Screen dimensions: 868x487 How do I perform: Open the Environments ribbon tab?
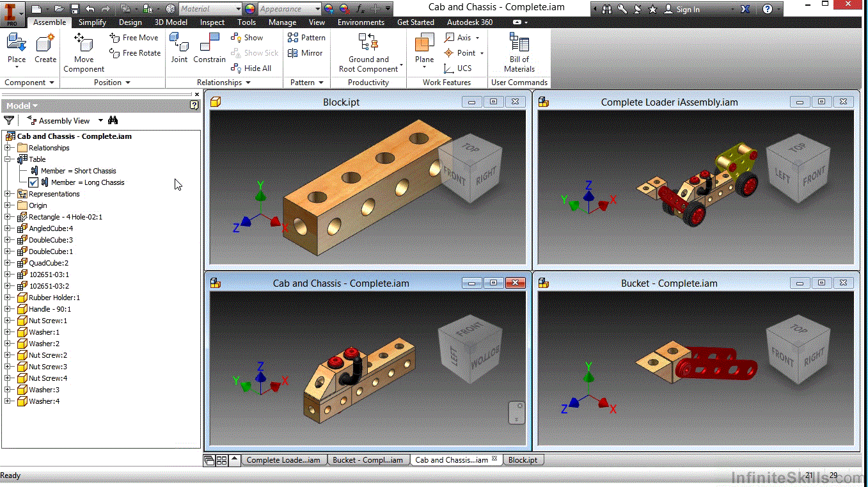pos(361,22)
